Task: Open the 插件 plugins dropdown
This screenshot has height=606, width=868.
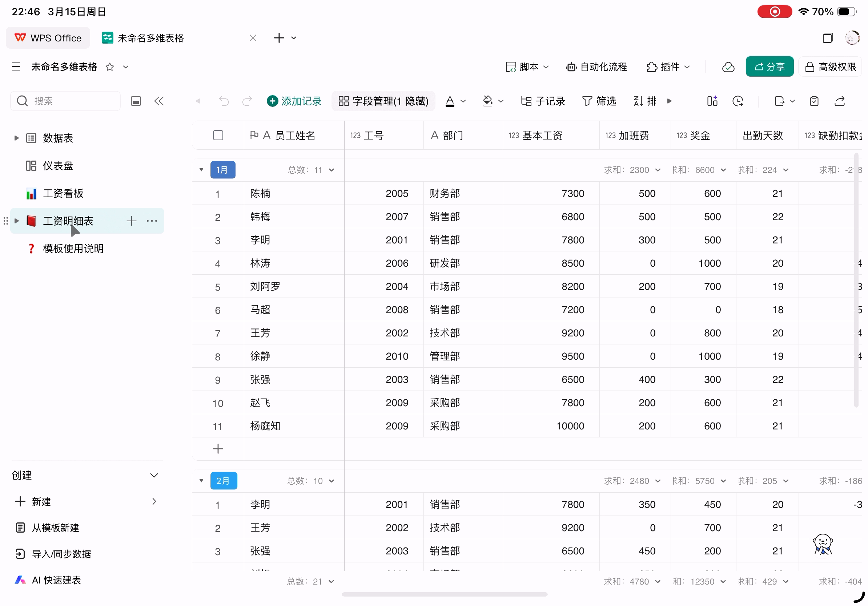Action: click(668, 67)
